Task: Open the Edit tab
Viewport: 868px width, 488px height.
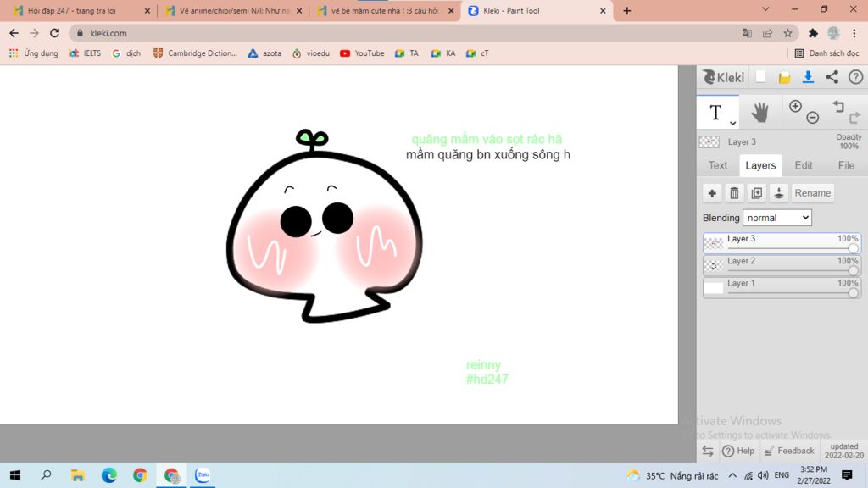Action: (804, 165)
